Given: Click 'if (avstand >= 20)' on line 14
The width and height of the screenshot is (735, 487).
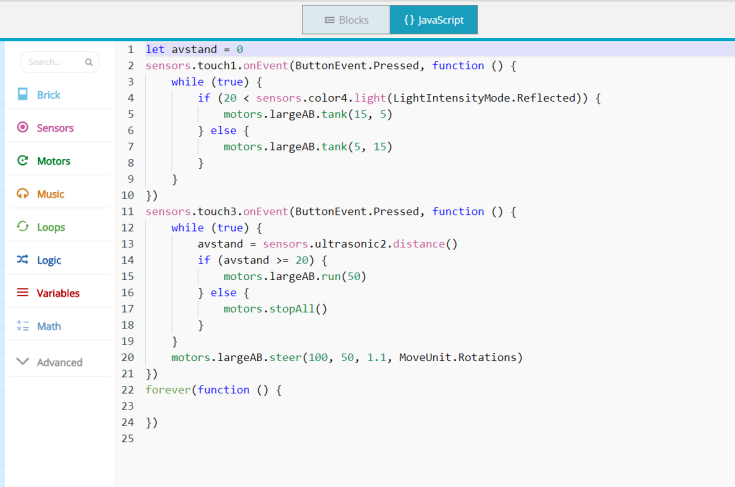Looking at the screenshot, I should 256,260.
